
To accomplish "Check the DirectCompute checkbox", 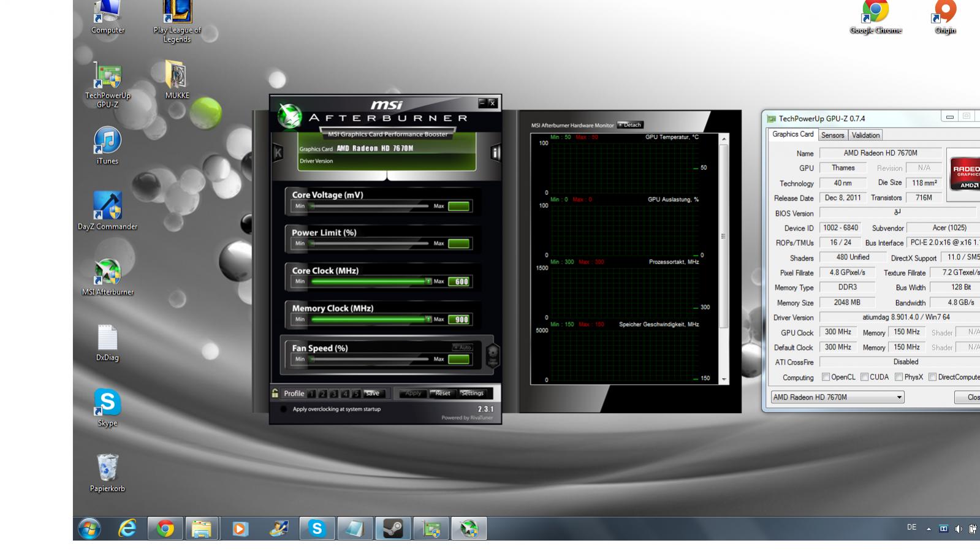I will (932, 377).
